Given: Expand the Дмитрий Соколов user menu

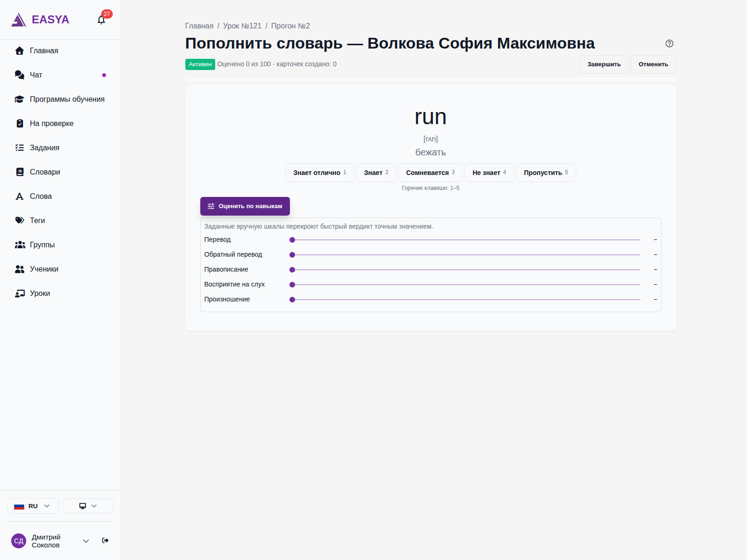Looking at the screenshot, I should tap(86, 541).
